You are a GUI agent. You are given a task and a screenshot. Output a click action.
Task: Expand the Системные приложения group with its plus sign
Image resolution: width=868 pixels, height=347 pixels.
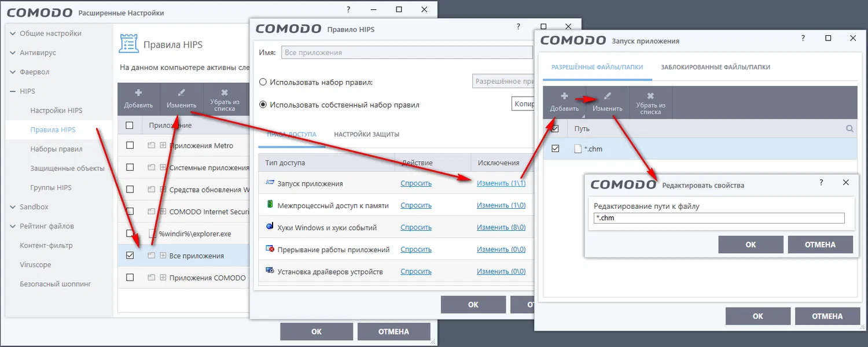pyautogui.click(x=163, y=168)
